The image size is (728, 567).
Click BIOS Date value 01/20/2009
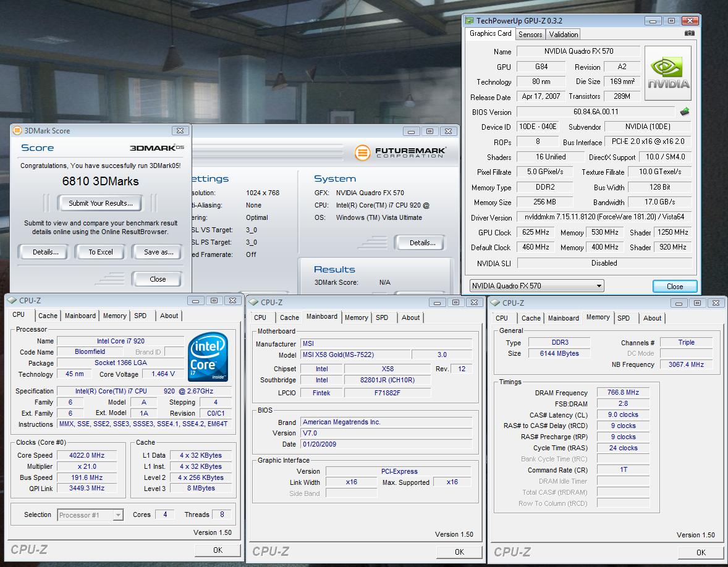point(386,444)
